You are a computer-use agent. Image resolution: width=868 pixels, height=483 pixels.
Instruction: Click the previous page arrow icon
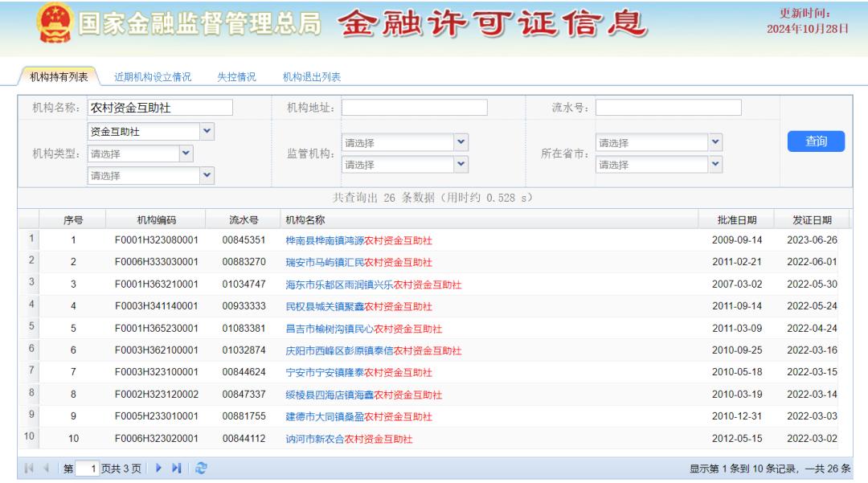point(47,468)
